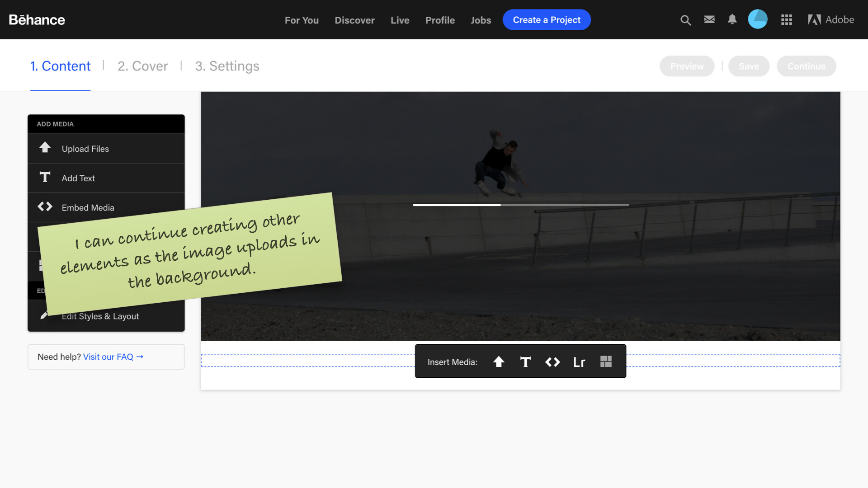Click the search magnifier icon
868x488 pixels.
point(685,20)
